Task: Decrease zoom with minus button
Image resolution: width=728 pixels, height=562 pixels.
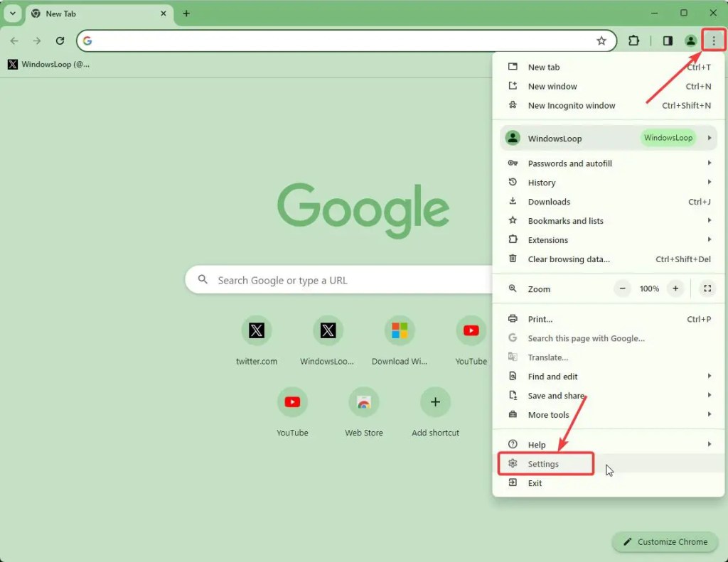Action: [x=622, y=288]
